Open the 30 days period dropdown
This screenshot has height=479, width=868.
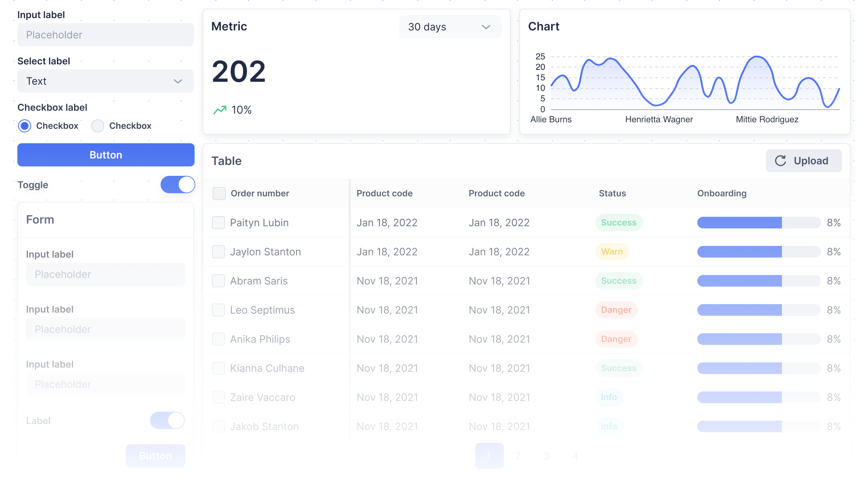tap(450, 27)
